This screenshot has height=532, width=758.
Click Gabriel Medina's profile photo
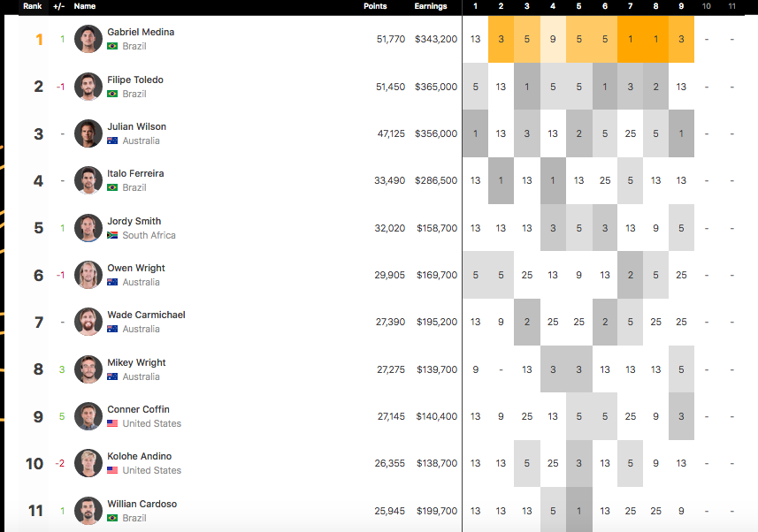[88, 39]
